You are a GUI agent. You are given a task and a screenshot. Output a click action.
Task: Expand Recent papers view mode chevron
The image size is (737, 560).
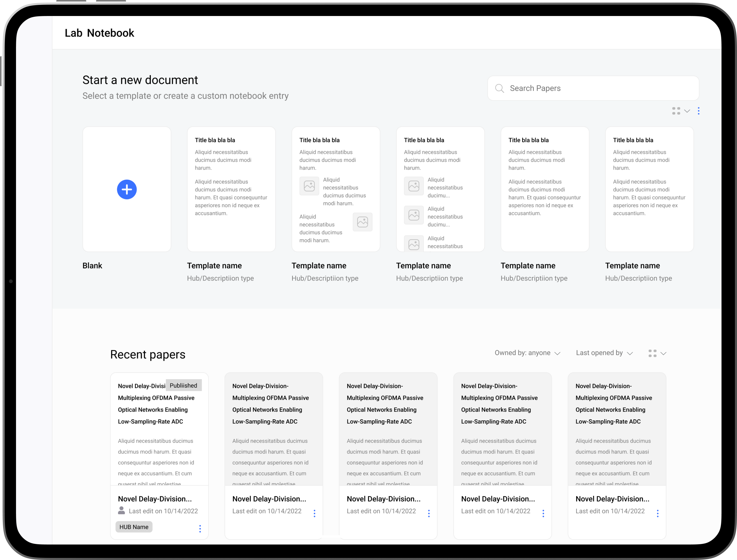pos(663,353)
